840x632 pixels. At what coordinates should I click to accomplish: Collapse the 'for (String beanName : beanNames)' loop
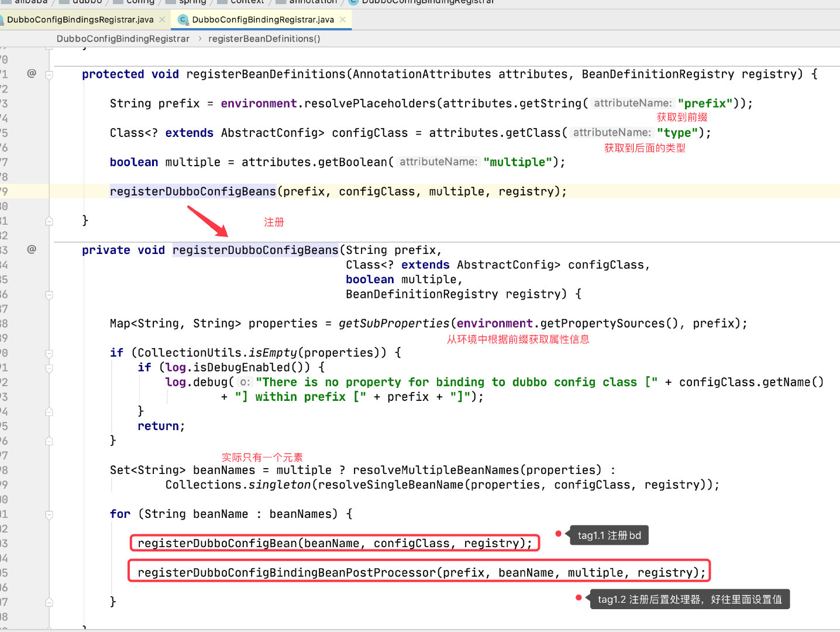(x=49, y=515)
